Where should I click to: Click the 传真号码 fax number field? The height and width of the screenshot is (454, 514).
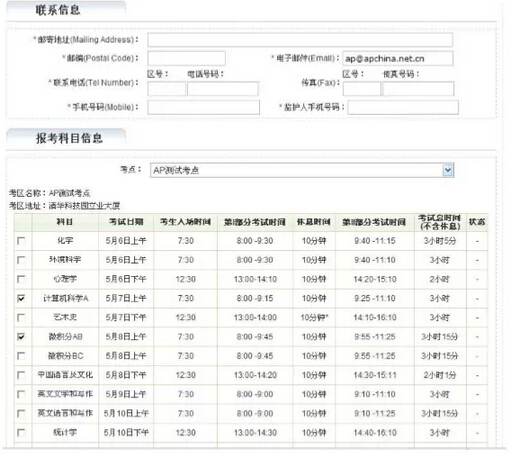pyautogui.click(x=418, y=89)
